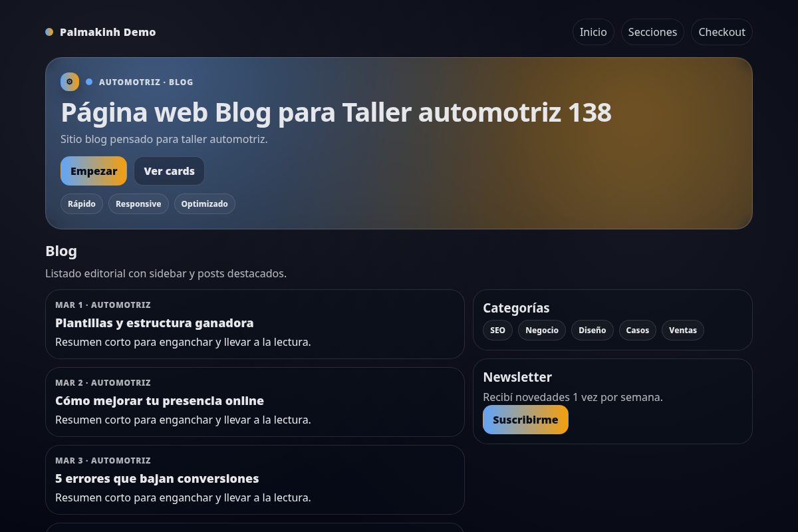Image resolution: width=798 pixels, height=532 pixels.
Task: Select the SEO category chip
Action: point(497,330)
